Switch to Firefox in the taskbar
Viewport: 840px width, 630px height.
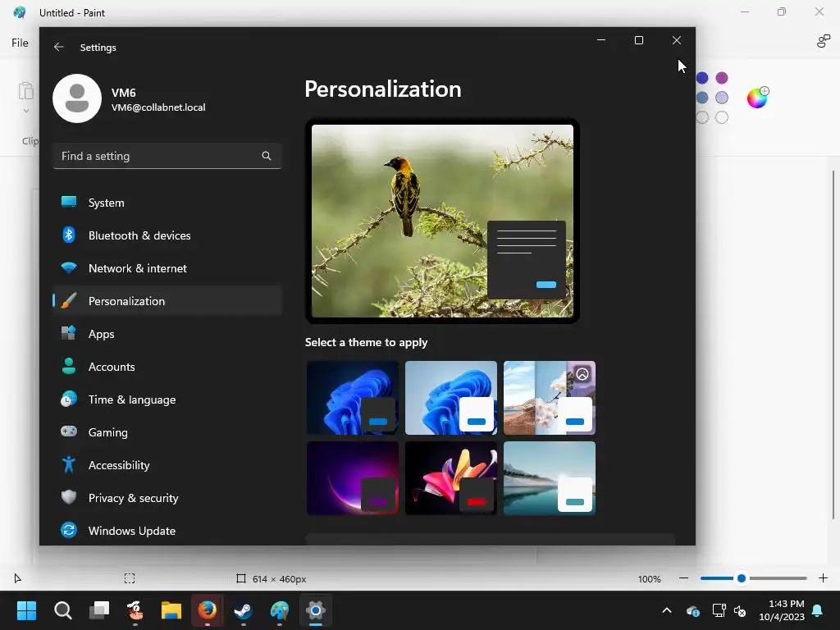(208, 610)
